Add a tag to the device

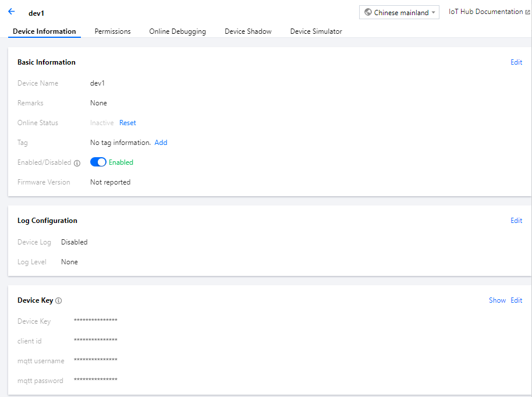161,143
